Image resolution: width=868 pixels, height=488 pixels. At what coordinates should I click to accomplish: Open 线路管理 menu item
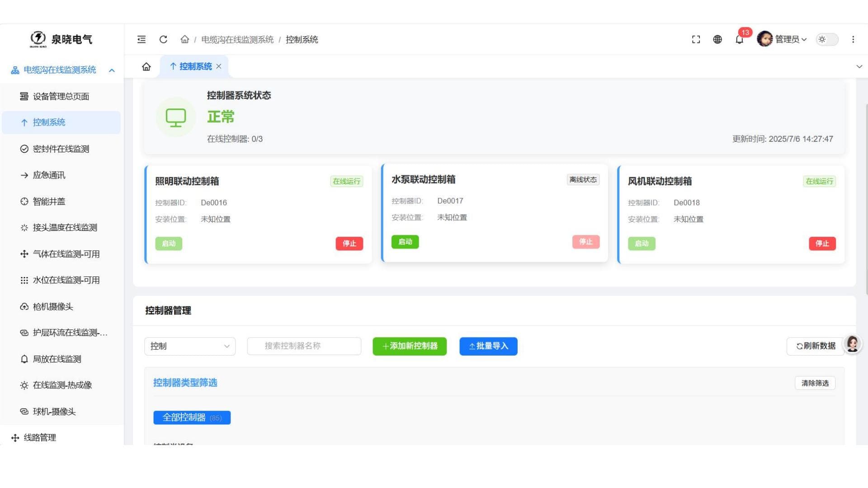(x=61, y=438)
